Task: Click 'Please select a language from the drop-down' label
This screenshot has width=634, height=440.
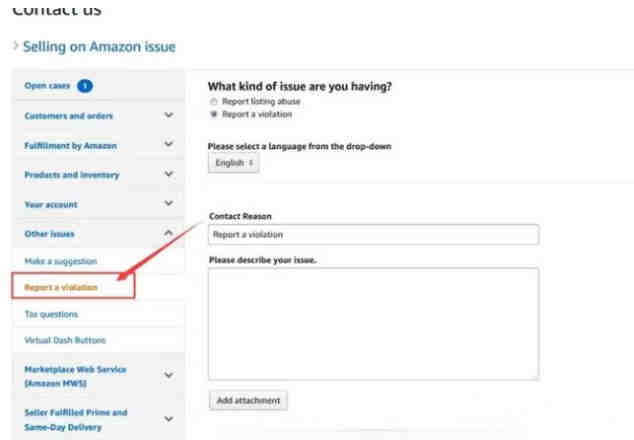Action: pyautogui.click(x=300, y=146)
